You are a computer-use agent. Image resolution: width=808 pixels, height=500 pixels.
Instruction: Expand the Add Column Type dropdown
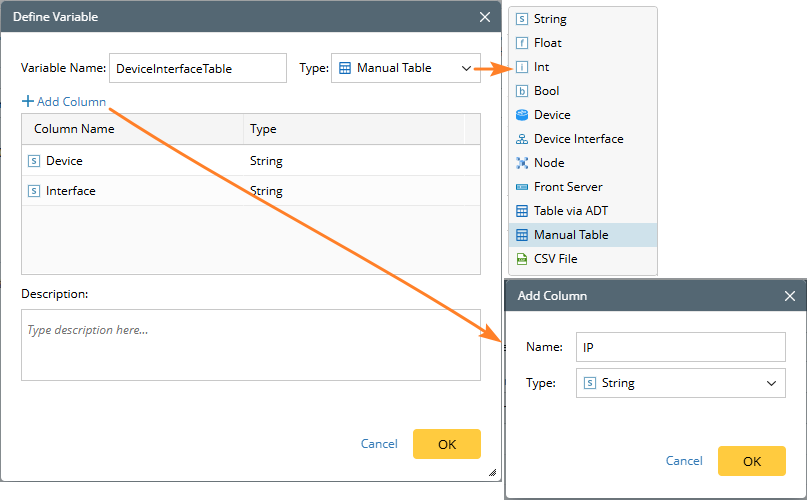tap(680, 383)
